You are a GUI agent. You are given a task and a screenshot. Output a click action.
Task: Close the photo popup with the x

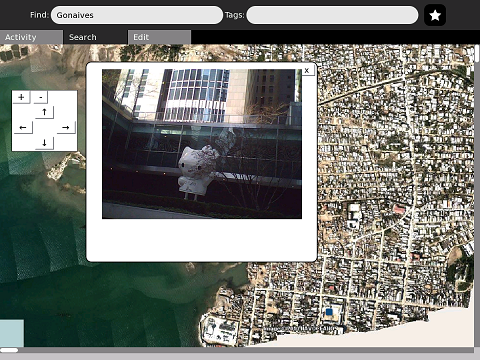[x=307, y=70]
